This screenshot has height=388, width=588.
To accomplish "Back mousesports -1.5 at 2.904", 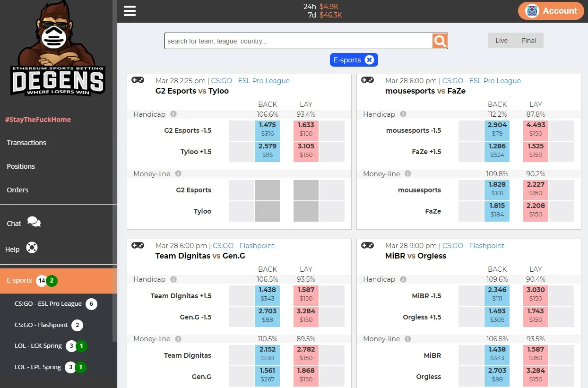I will 497,130.
